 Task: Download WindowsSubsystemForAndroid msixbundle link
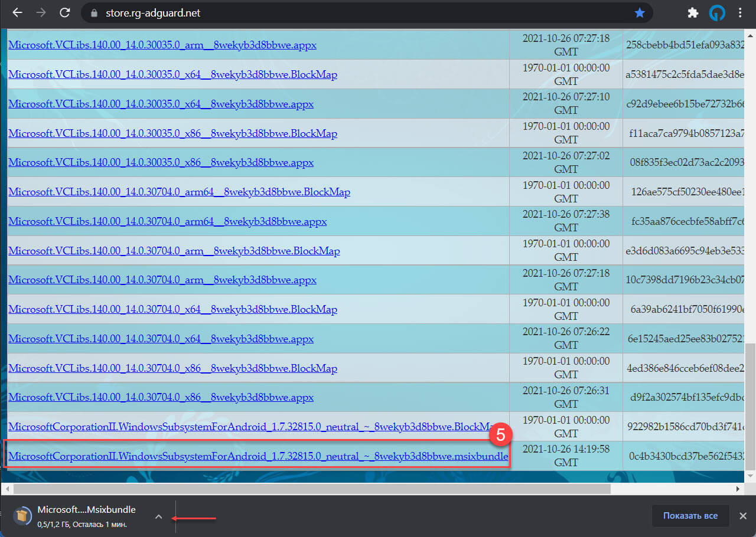coord(258,456)
